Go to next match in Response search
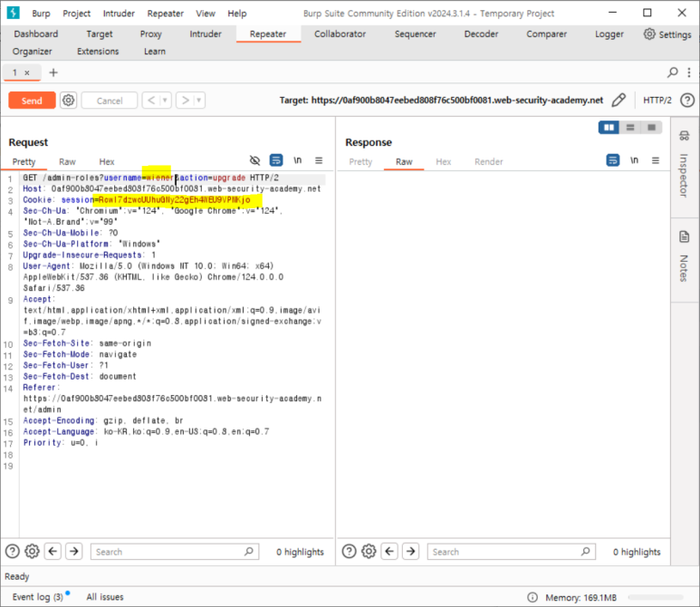The image size is (700, 607). [411, 552]
